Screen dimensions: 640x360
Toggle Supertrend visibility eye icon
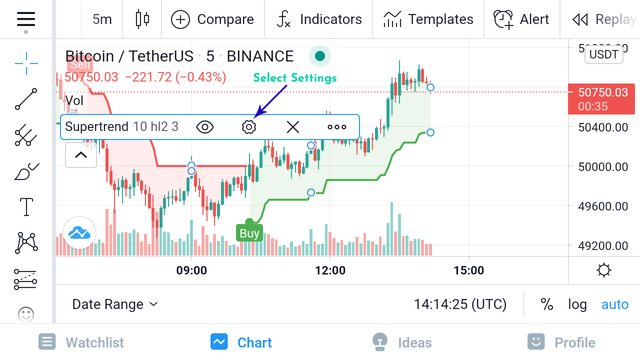click(205, 127)
